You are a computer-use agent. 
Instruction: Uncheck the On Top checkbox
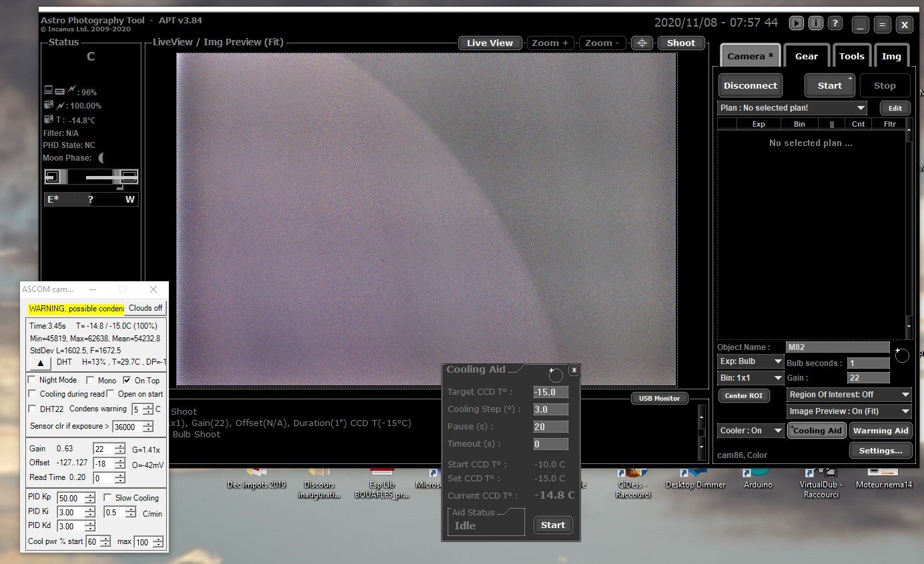pos(127,380)
